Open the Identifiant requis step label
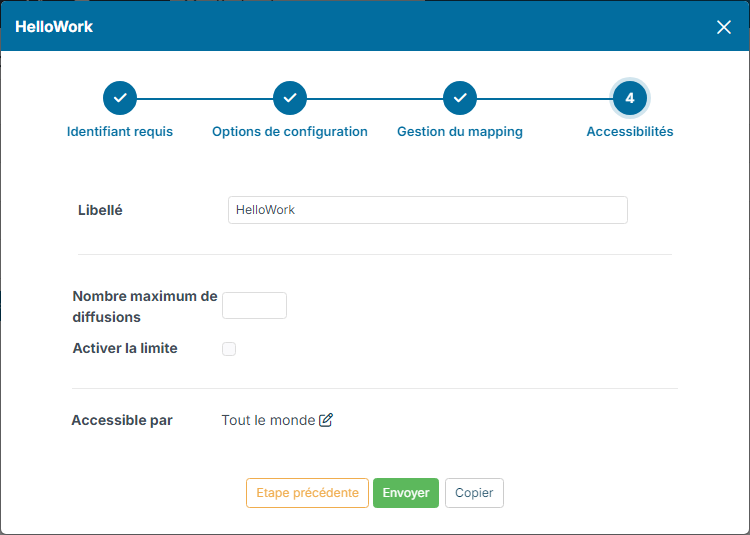The width and height of the screenshot is (750, 535). coord(120,131)
